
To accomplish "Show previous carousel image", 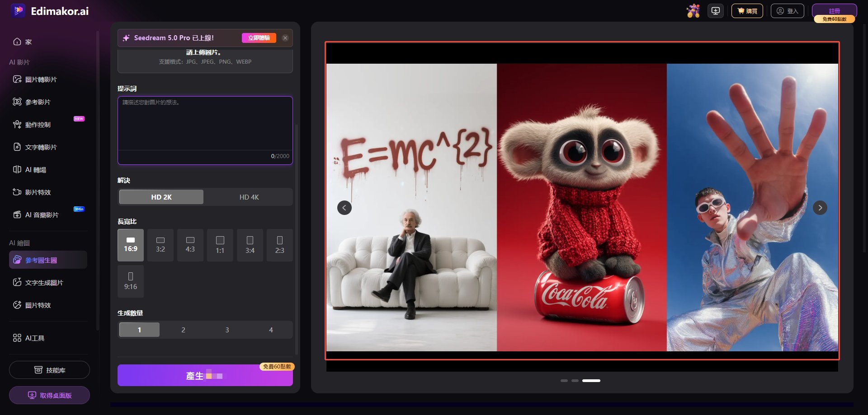I will (x=344, y=208).
